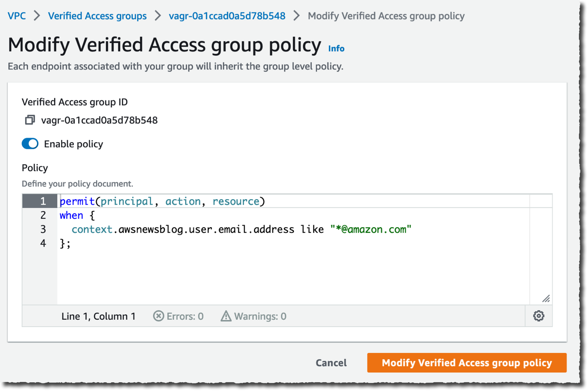Open the VPC breadcrumb link
This screenshot has height=391, width=588.
[x=17, y=16]
